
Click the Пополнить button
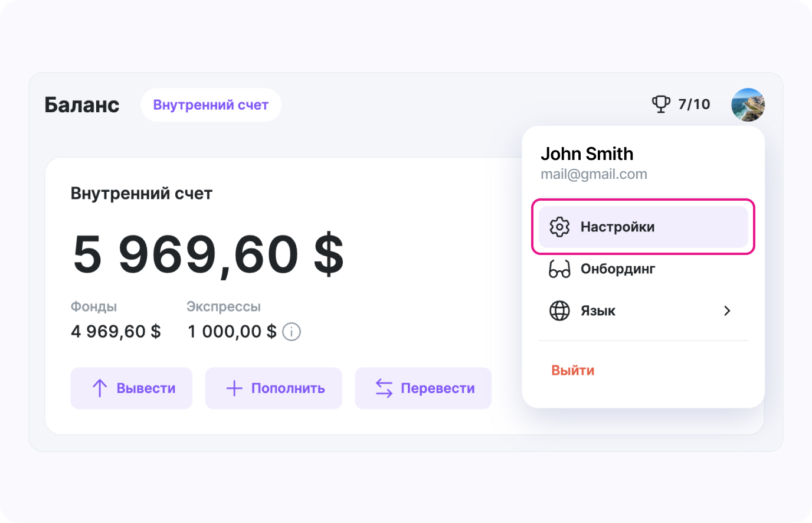point(274,388)
